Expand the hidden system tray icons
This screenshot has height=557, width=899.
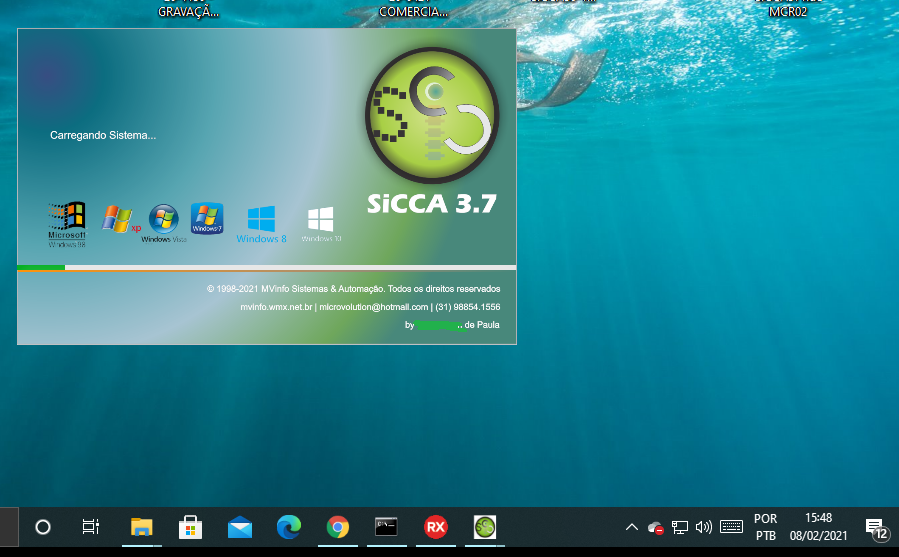631,527
